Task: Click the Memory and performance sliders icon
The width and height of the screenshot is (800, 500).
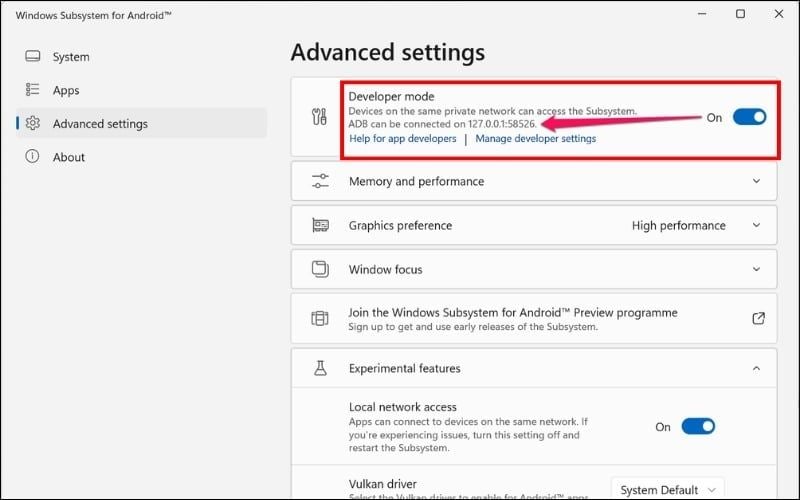Action: 320,181
